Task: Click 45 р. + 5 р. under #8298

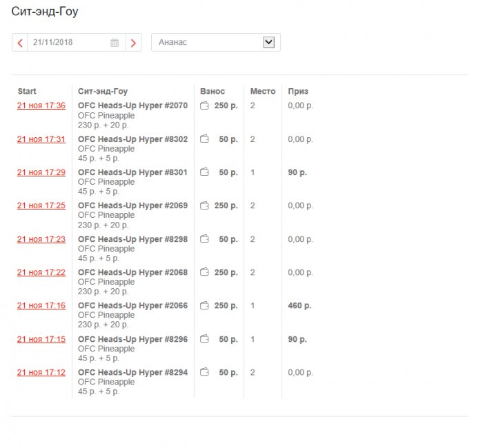Action: click(99, 258)
